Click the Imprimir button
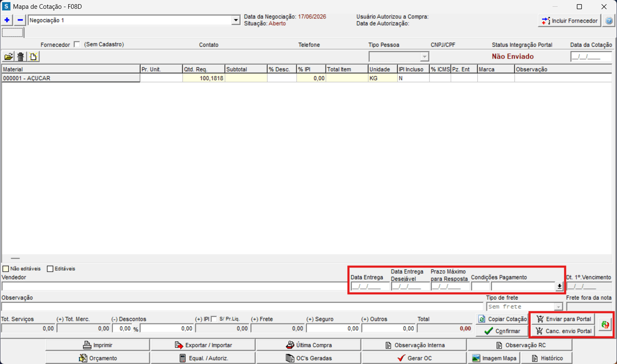The image size is (617, 364). click(x=97, y=345)
